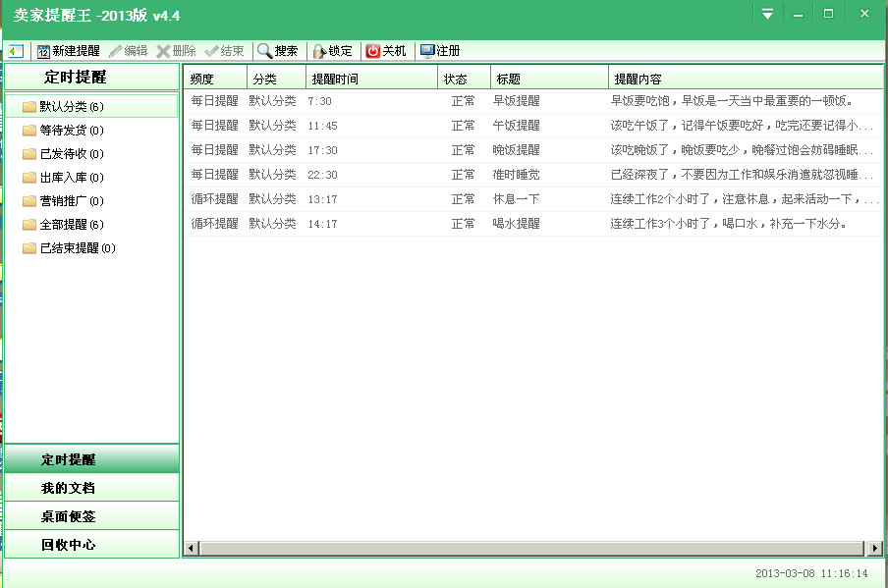Click the horizontal scrollbar thumb
The image size is (888, 588).
tap(531, 548)
